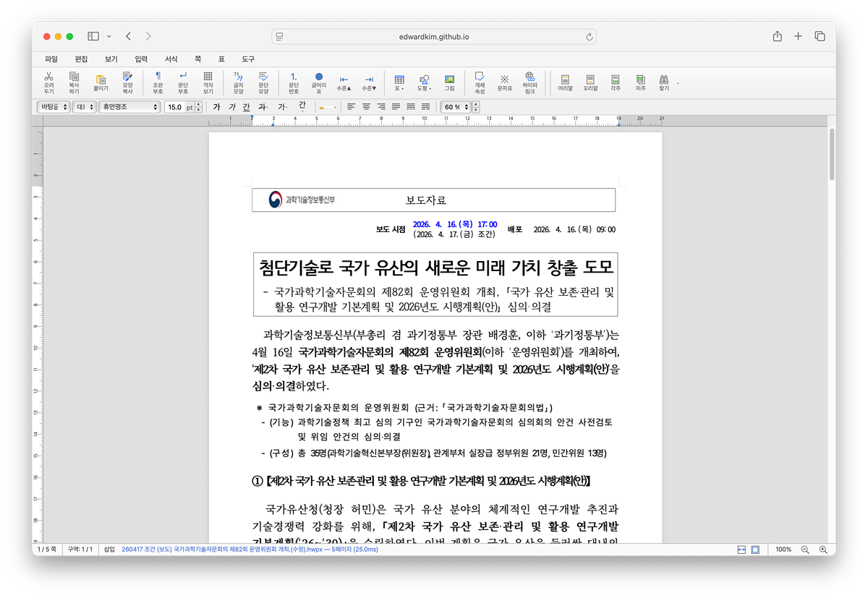Click the 하이퍼링크 (hyperlink) globe icon
Image resolution: width=868 pixels, height=598 pixels.
coord(530,82)
